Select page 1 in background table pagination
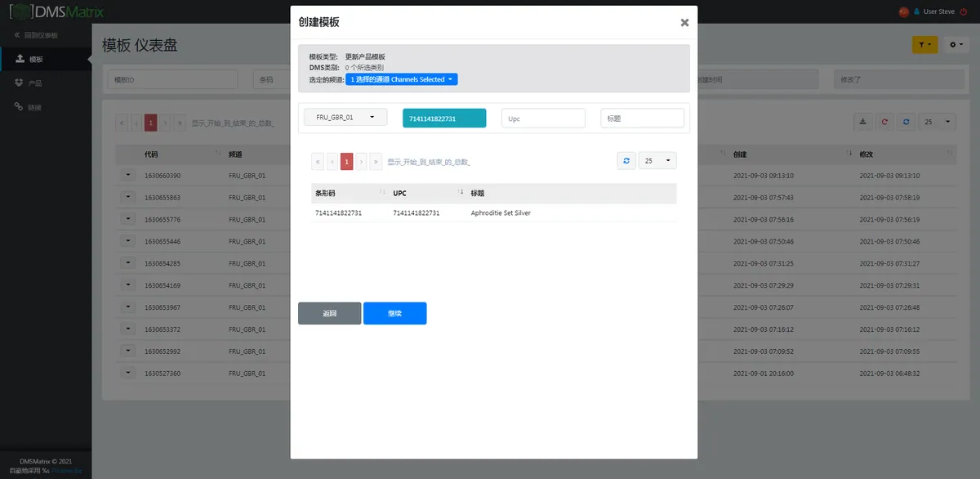The height and width of the screenshot is (479, 980). (x=150, y=123)
